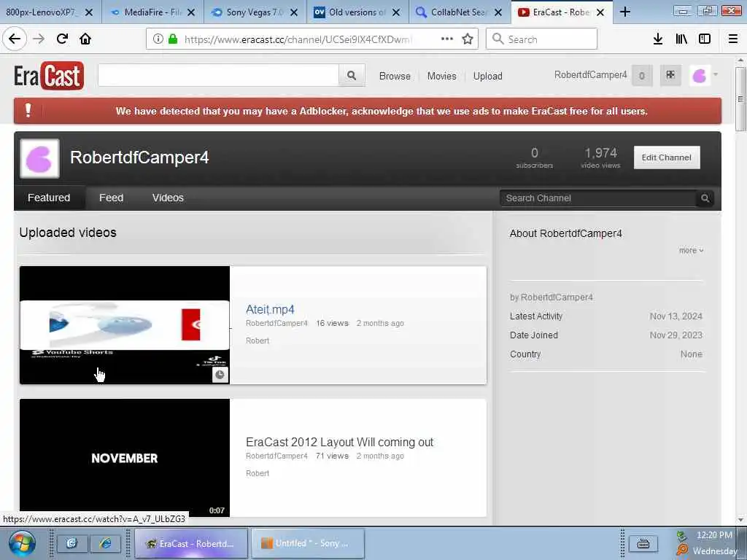Click EraCast Firefox taskbar button
The height and width of the screenshot is (560, 747).
(x=191, y=543)
